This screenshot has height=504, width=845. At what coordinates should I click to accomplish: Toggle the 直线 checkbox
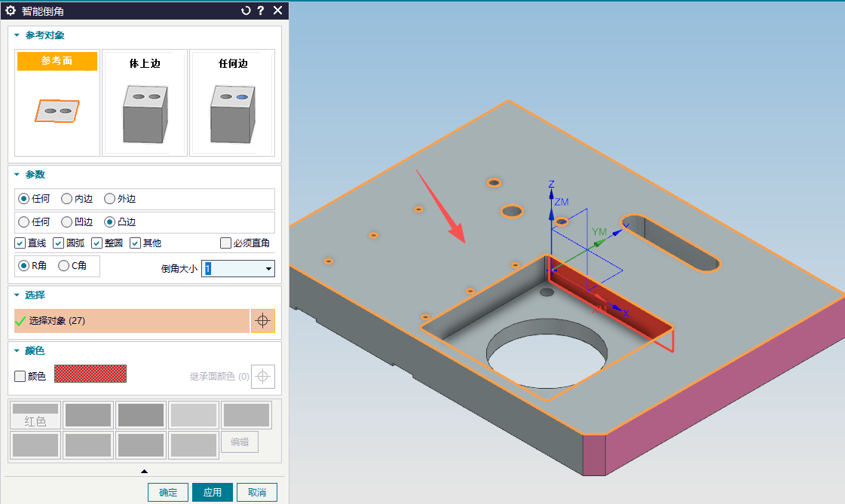(x=20, y=243)
